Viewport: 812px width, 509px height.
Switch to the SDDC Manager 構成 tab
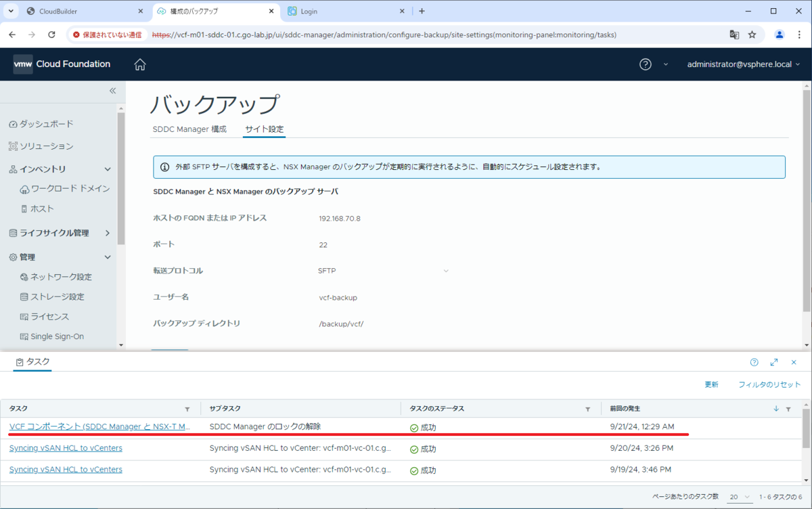[x=189, y=129]
